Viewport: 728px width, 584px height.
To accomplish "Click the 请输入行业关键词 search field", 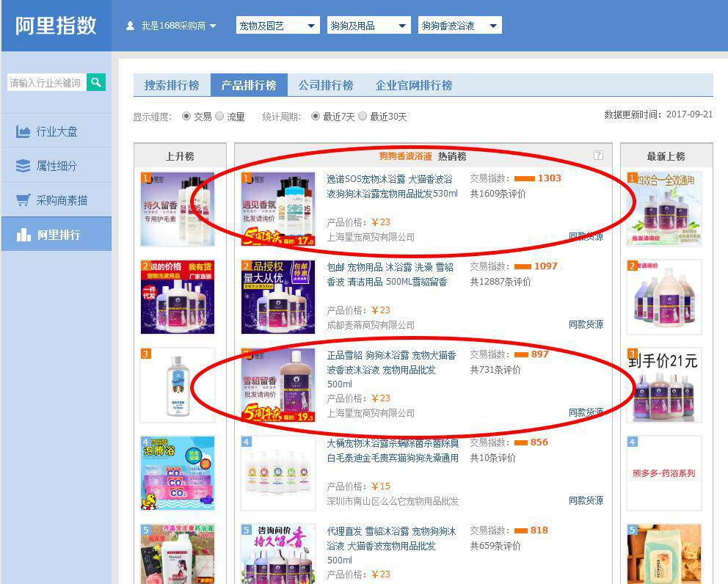I will click(x=46, y=83).
